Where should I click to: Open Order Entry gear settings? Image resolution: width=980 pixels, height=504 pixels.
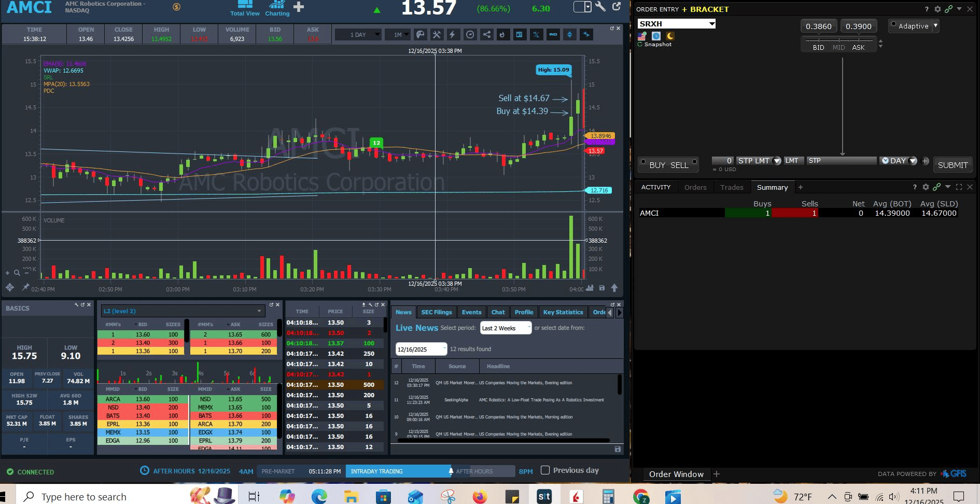tap(937, 9)
